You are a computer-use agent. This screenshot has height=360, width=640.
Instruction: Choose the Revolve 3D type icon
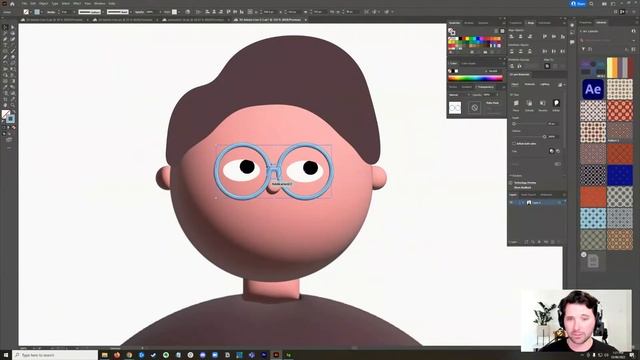pyautogui.click(x=542, y=103)
